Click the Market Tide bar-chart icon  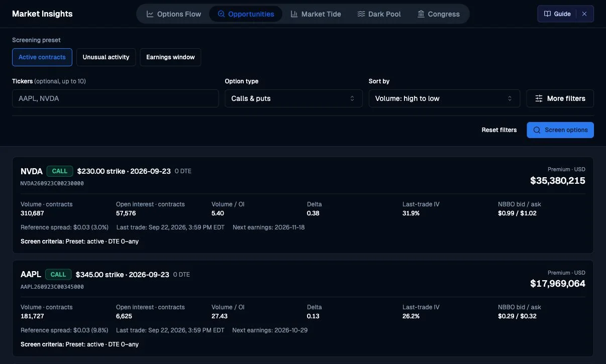(294, 14)
